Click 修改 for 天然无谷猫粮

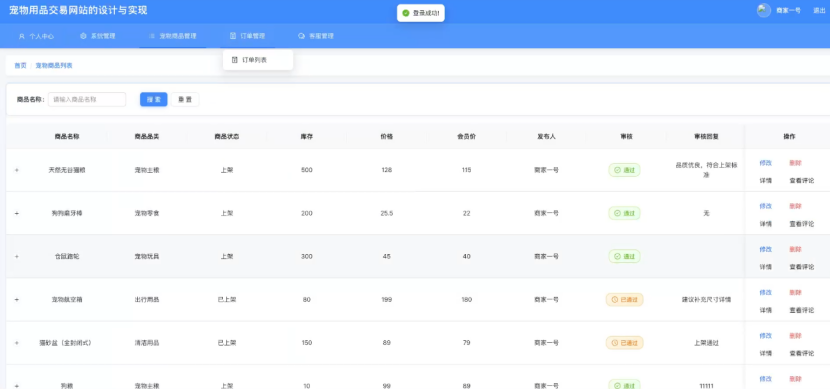[x=765, y=163]
